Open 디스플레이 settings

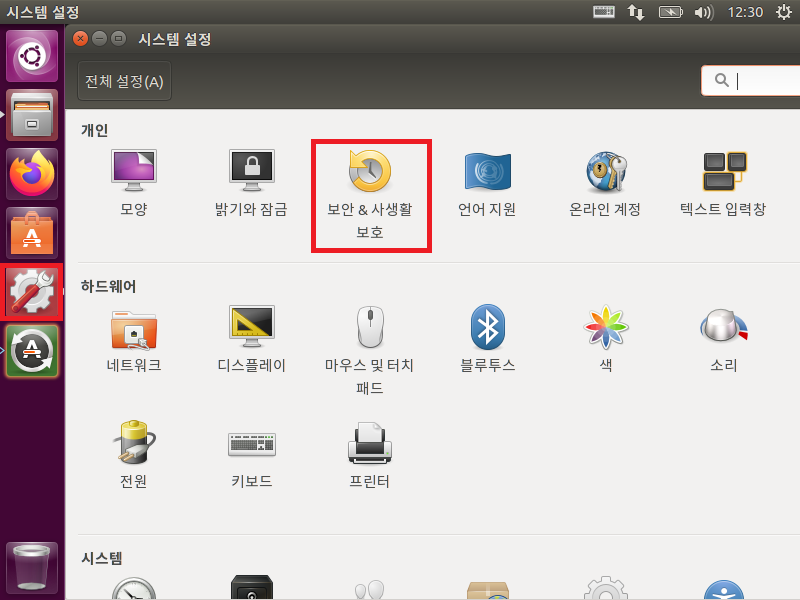pos(252,339)
